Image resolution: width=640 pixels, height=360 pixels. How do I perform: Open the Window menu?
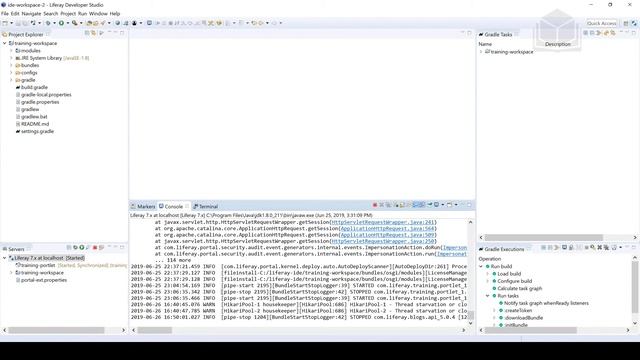click(98, 13)
